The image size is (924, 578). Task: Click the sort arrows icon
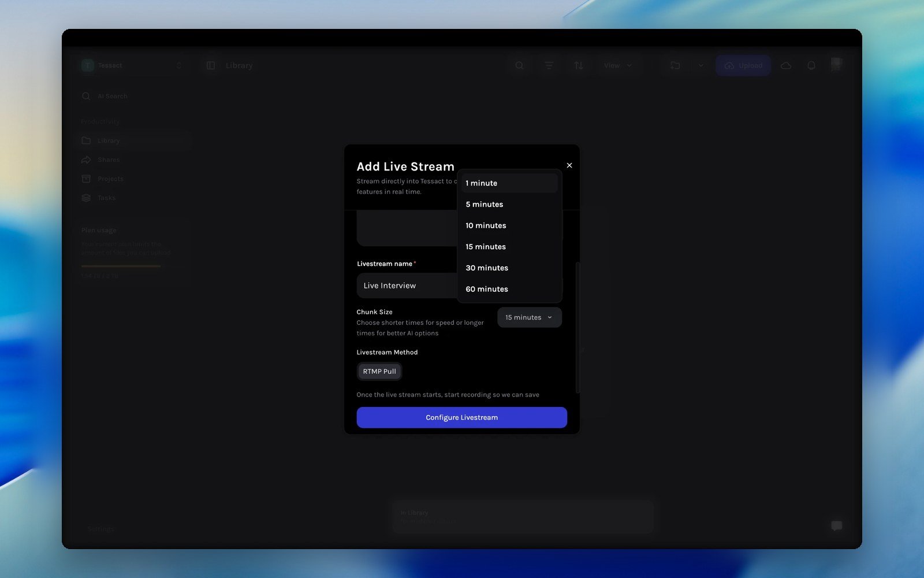(x=579, y=65)
